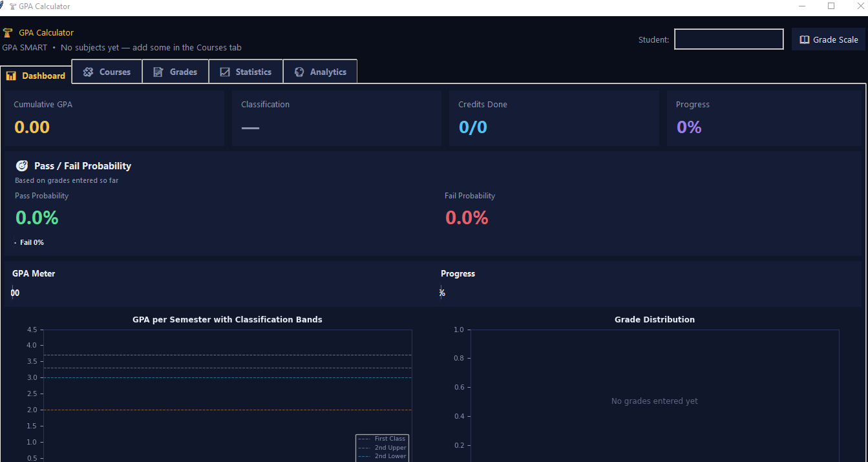Go to the Analytics tab

coord(320,72)
